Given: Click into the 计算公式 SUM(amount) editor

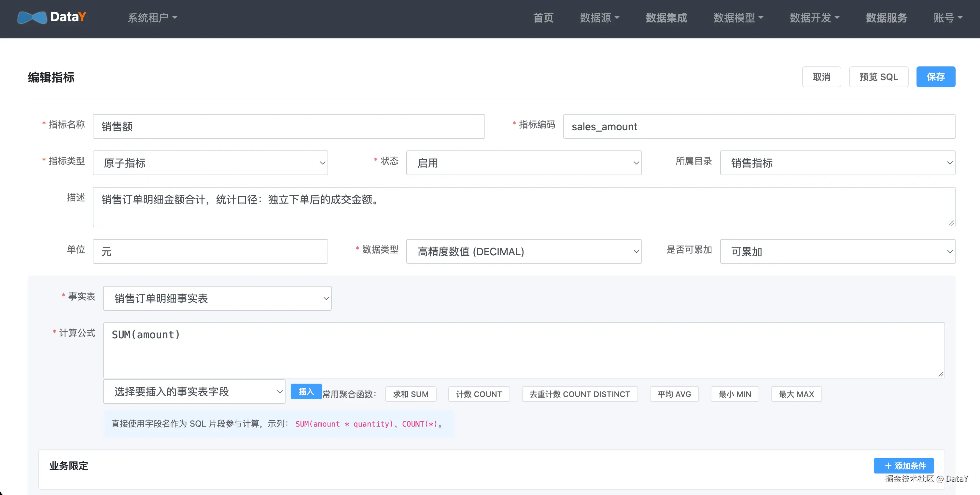Looking at the screenshot, I should click(524, 350).
